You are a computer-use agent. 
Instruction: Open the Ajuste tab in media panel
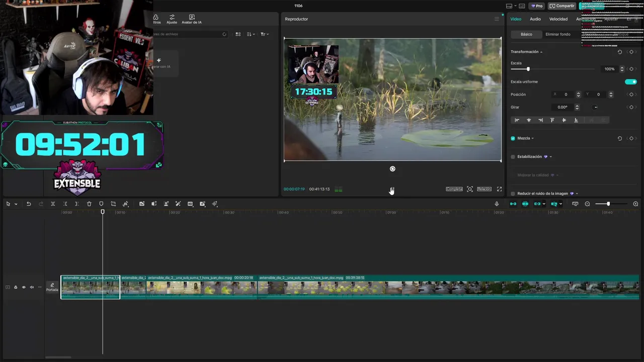pos(172,20)
